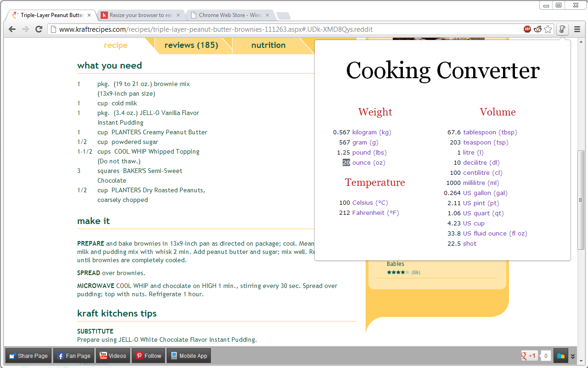Go back with the browser back arrow
Image resolution: width=588 pixels, height=368 pixels.
[12, 29]
